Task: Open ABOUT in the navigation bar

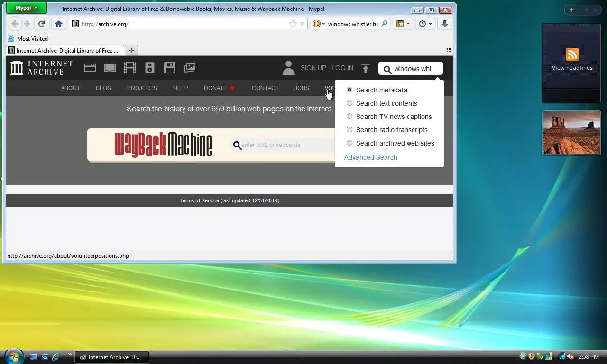Action: (x=71, y=88)
